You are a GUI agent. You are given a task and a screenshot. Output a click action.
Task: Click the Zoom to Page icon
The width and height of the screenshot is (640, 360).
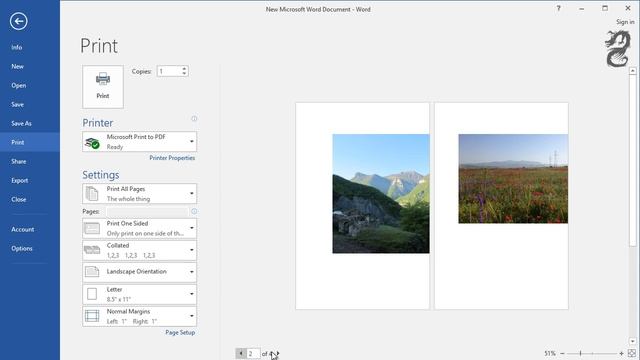[x=632, y=353]
